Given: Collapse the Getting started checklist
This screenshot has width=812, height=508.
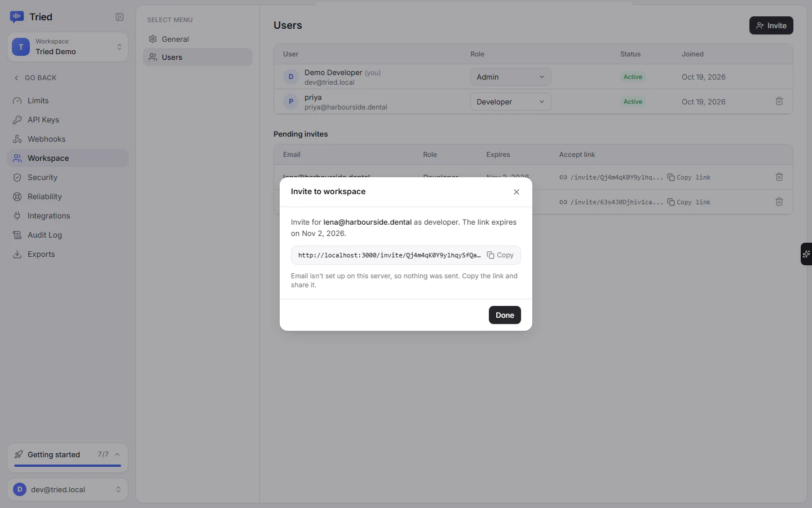Looking at the screenshot, I should point(117,454).
